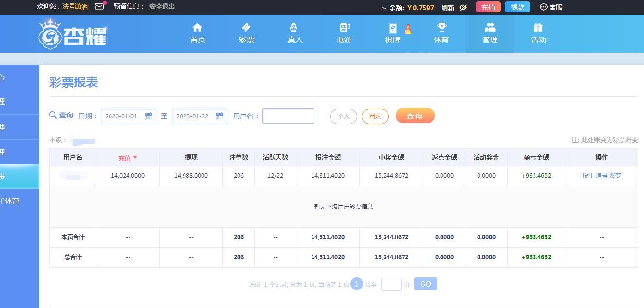Click the balance amount ¥0.7597

pos(421,8)
